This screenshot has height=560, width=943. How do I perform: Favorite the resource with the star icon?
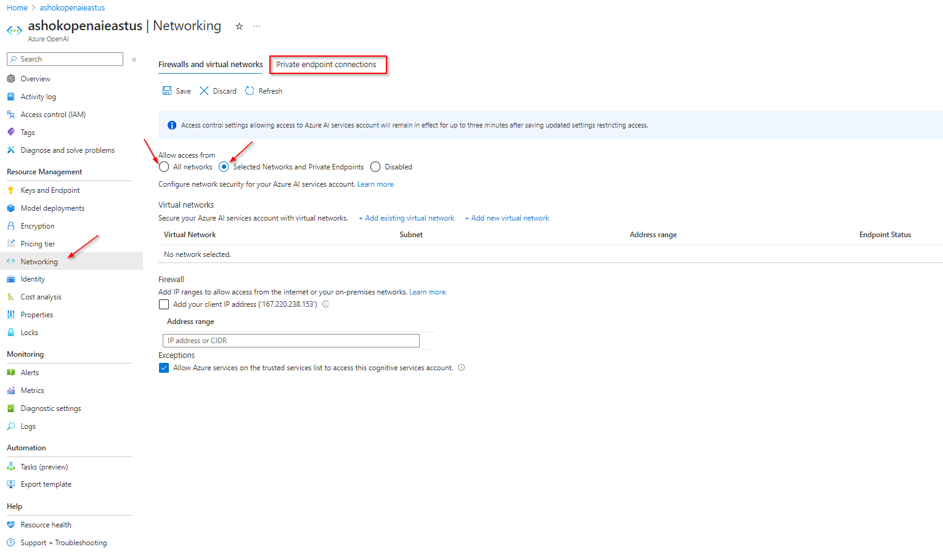239,26
